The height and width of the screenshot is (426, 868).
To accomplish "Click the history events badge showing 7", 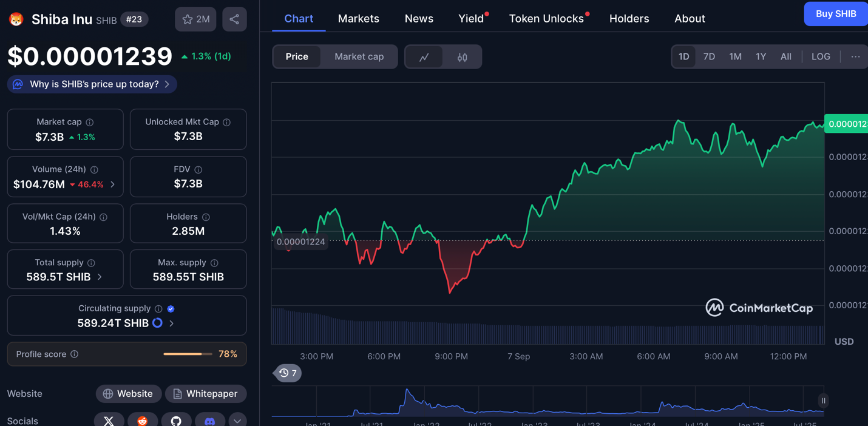I will pos(288,373).
